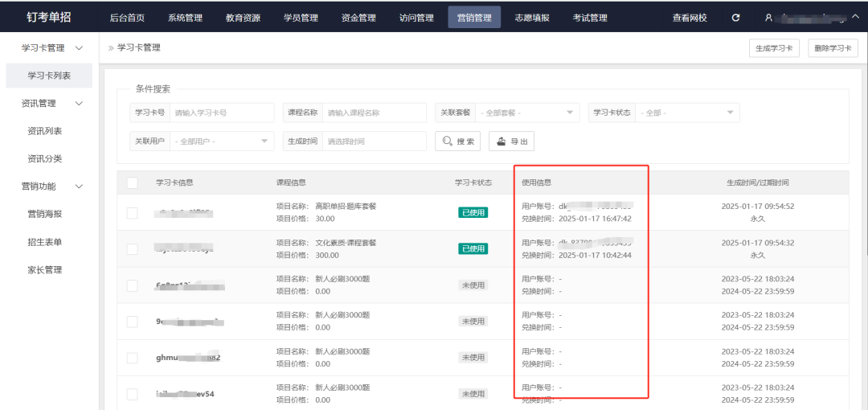
Task: Open the 关联套餐 dropdown
Action: click(x=526, y=113)
